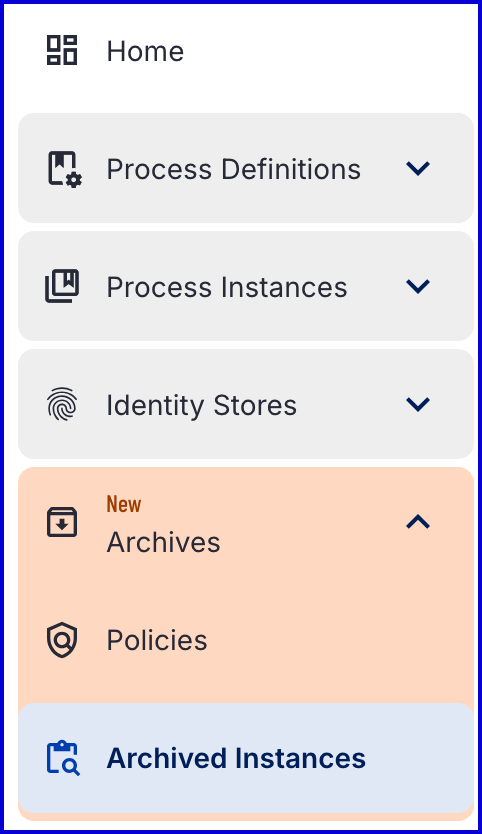
Task: Click the Archived Instances clipboard-search icon
Action: 63,758
